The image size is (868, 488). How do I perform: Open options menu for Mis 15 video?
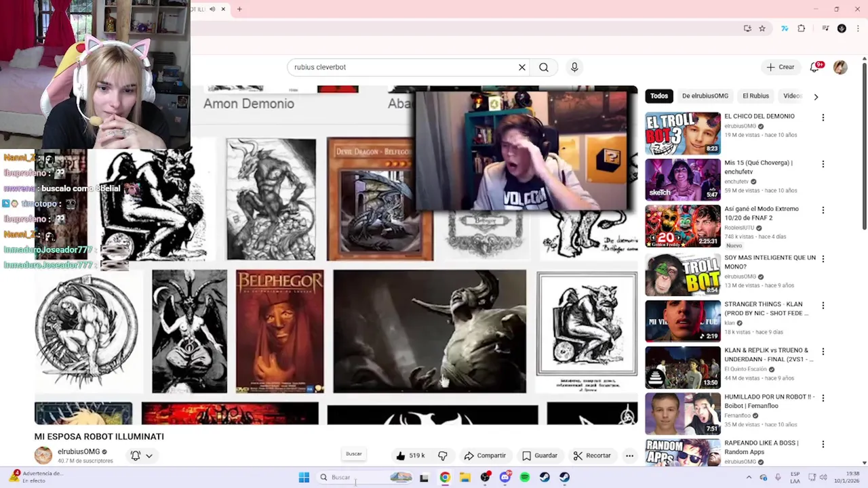point(823,164)
